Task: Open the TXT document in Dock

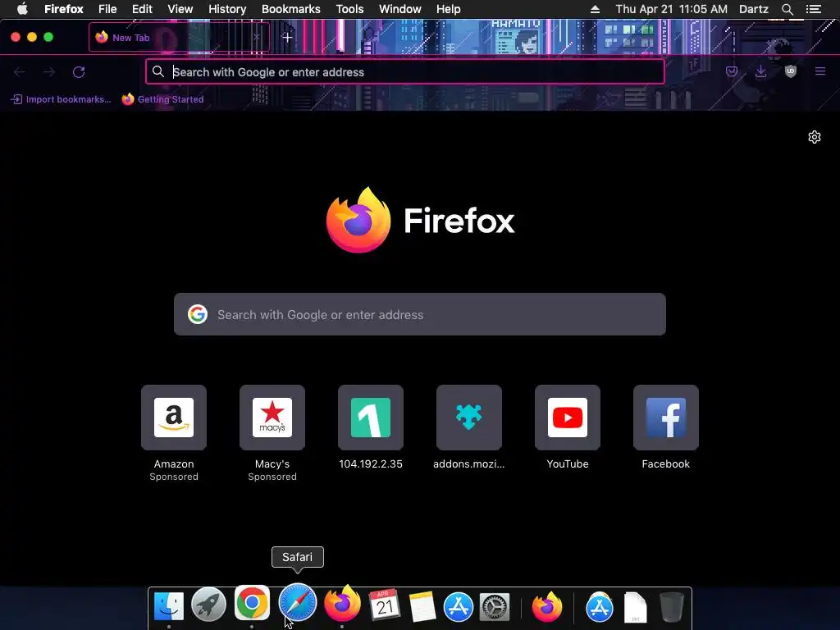Action: (636, 608)
